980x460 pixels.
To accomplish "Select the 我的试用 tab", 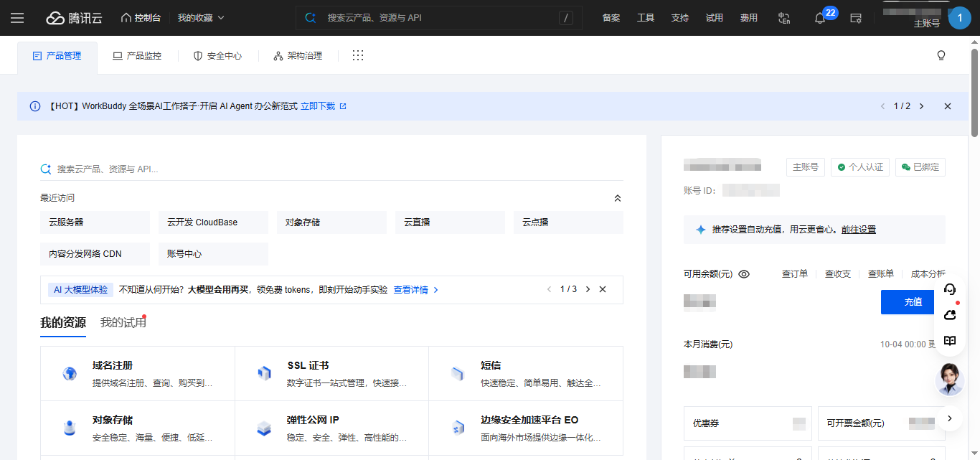I will (x=123, y=323).
